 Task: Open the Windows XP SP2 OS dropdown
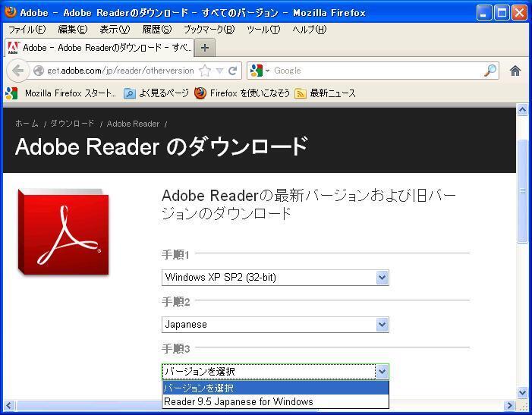coord(275,278)
